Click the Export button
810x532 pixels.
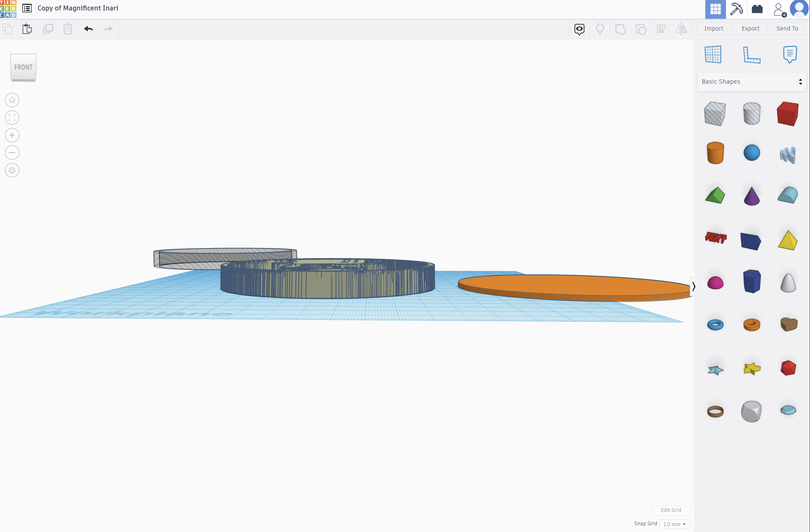coord(750,28)
